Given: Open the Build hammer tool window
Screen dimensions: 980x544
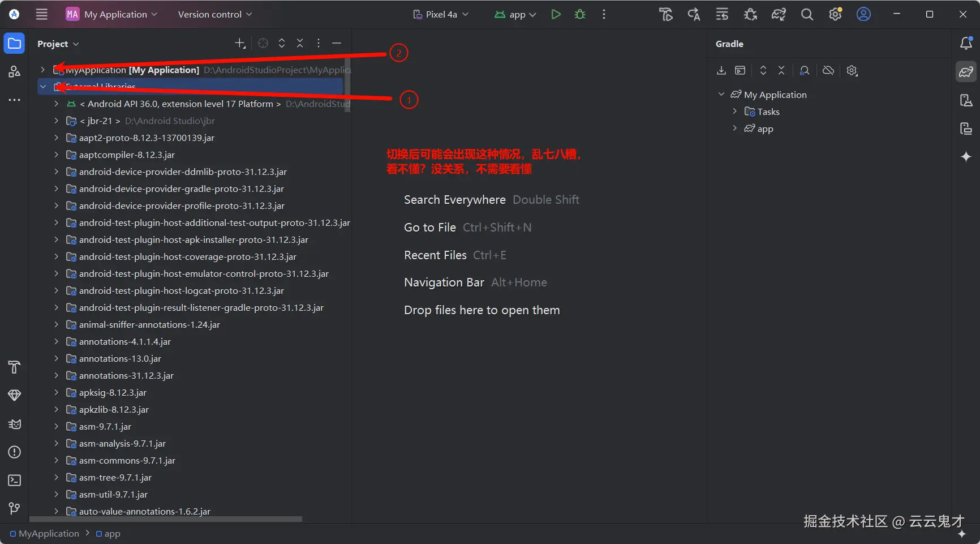Looking at the screenshot, I should (15, 367).
